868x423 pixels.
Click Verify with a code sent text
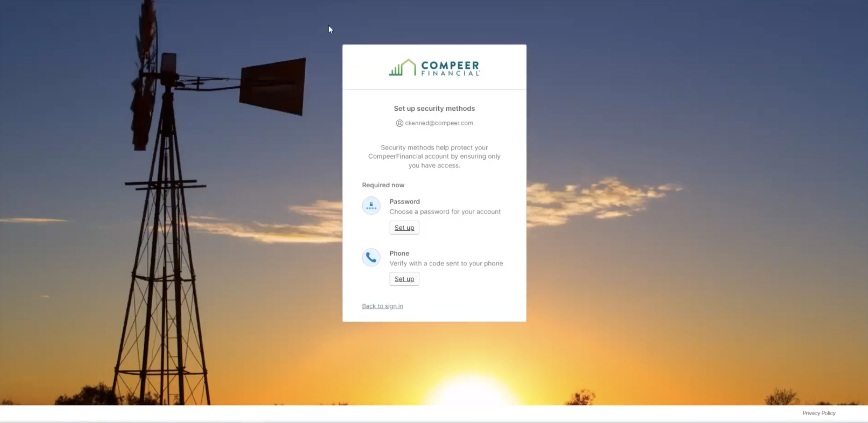tap(446, 263)
